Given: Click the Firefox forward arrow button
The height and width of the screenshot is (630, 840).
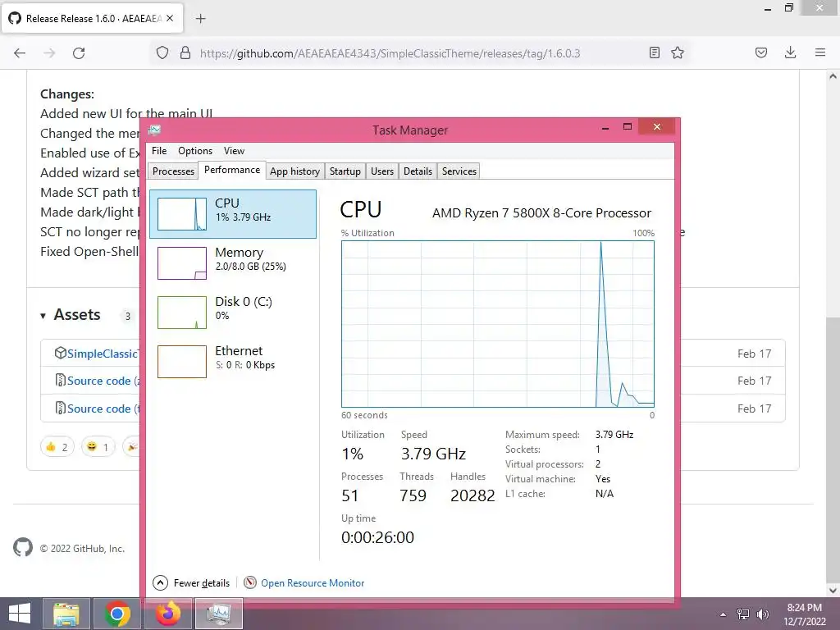Looking at the screenshot, I should pos(49,53).
